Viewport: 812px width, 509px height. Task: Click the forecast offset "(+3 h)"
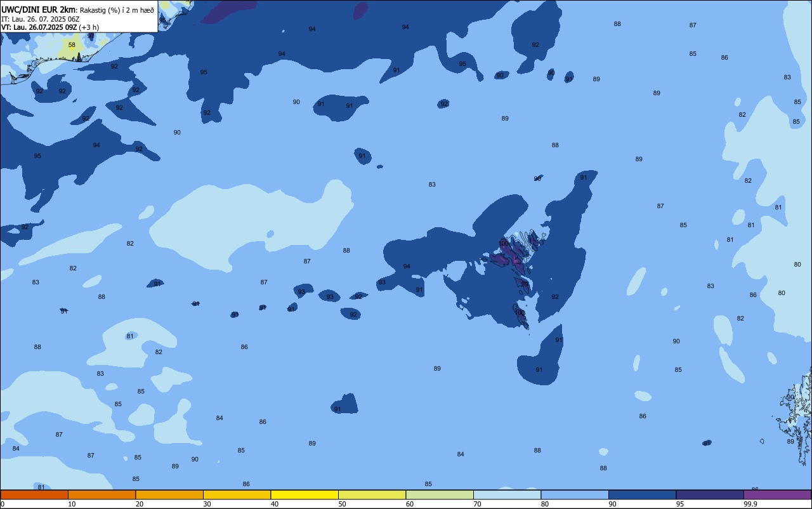(89, 27)
